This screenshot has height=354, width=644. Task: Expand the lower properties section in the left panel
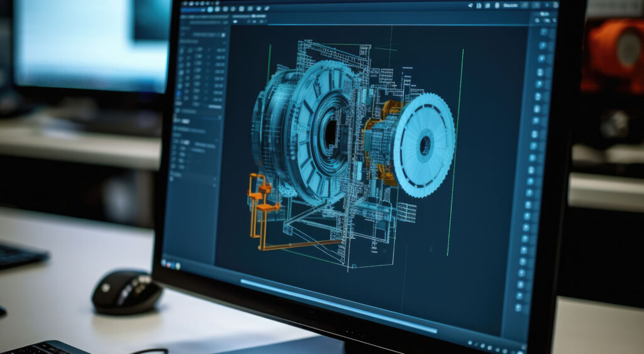pyautogui.click(x=189, y=131)
